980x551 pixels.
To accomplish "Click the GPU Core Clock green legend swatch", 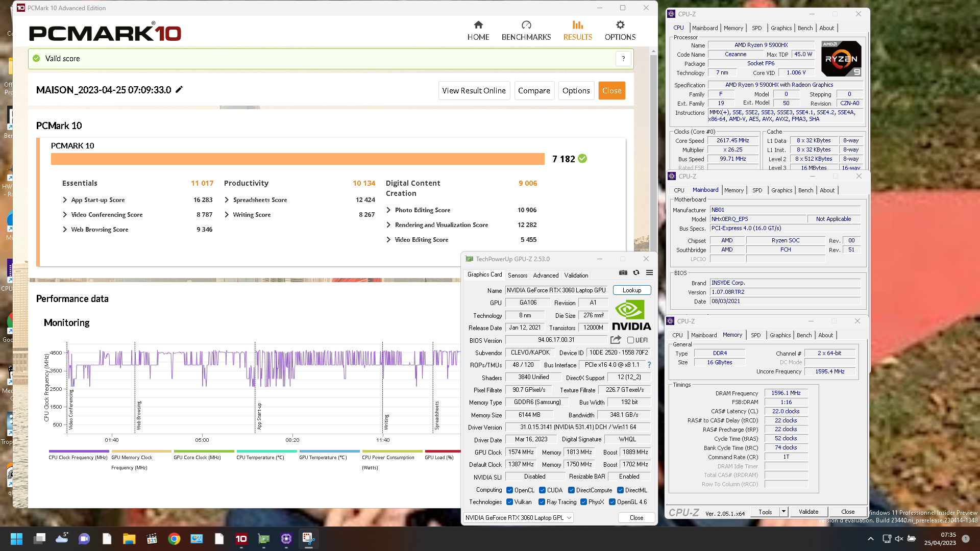I will (204, 452).
